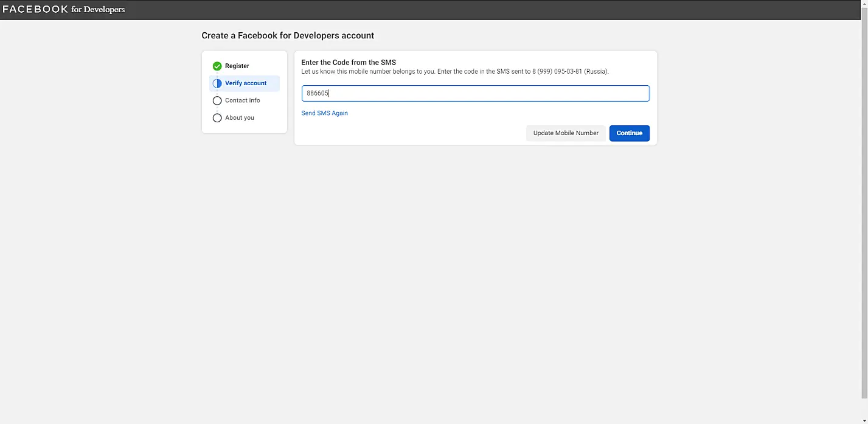Click the empty circle icon beside Contact info
Screen dimensions: 868x424
tap(217, 101)
